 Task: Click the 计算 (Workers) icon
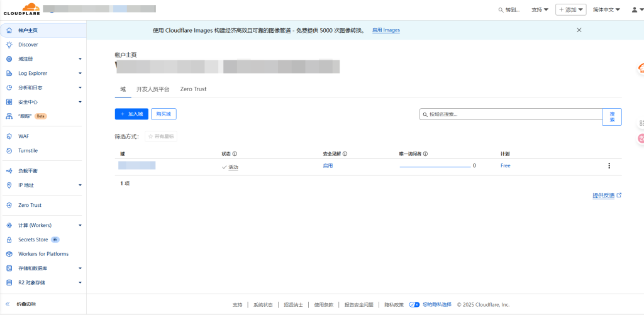pos(9,226)
